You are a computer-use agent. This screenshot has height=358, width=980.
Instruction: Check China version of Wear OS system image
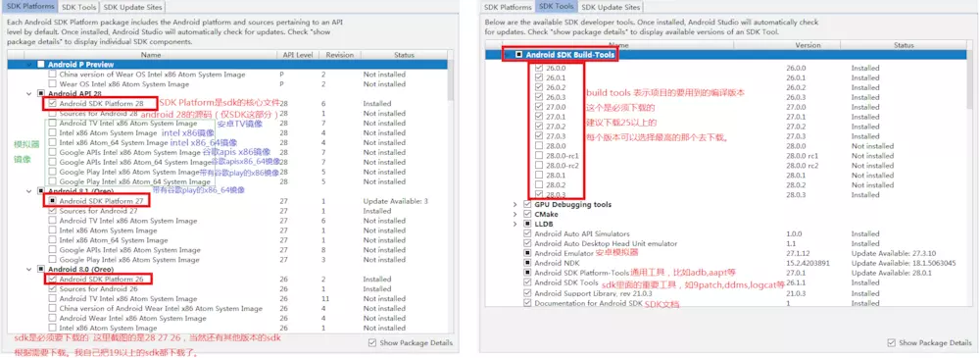click(53, 75)
